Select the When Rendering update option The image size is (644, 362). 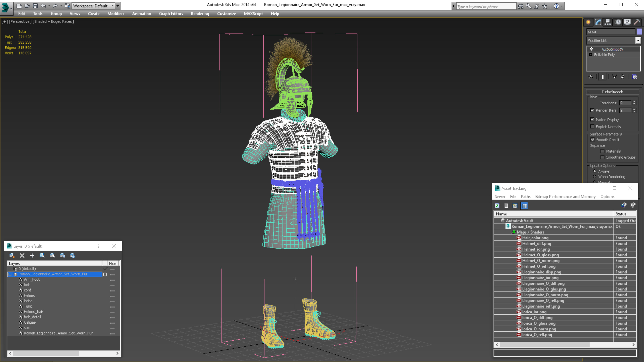click(595, 177)
